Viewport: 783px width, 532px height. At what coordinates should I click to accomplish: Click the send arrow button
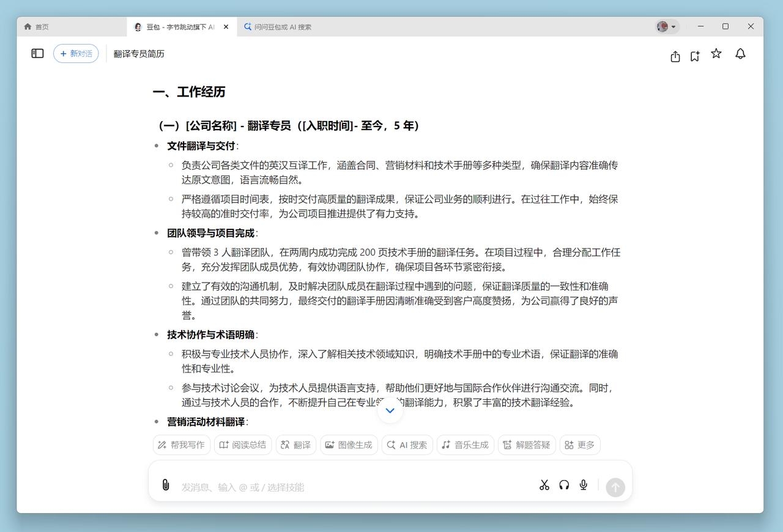(615, 487)
